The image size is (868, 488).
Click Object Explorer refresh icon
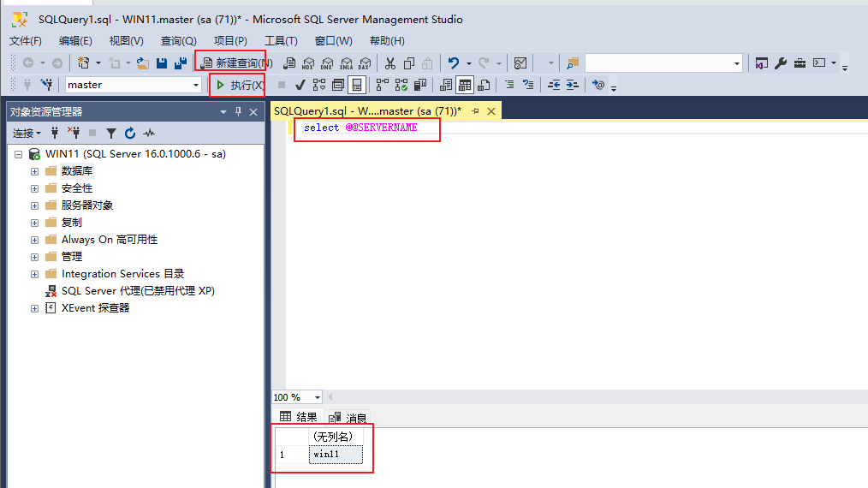(x=129, y=133)
